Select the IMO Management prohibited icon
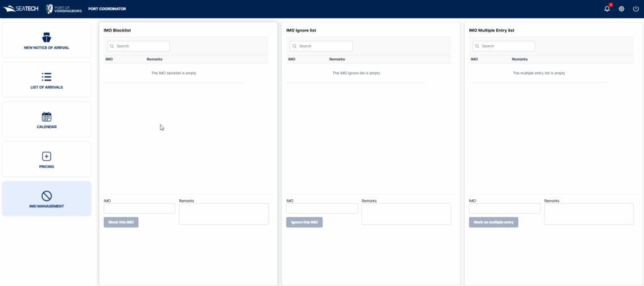Image resolution: width=644 pixels, height=286 pixels. (47, 195)
